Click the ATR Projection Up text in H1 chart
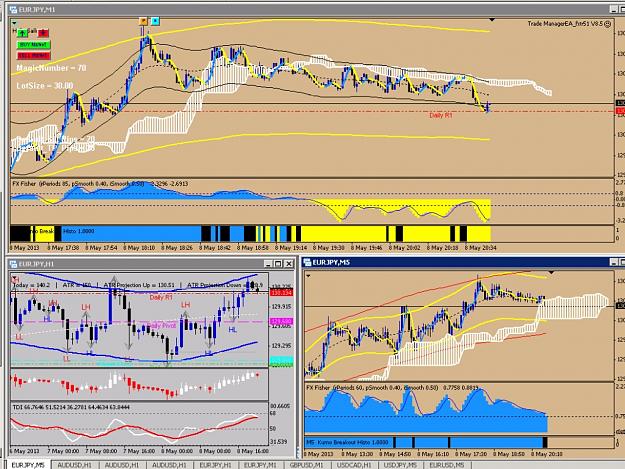The height and width of the screenshot is (469, 625). (x=139, y=285)
